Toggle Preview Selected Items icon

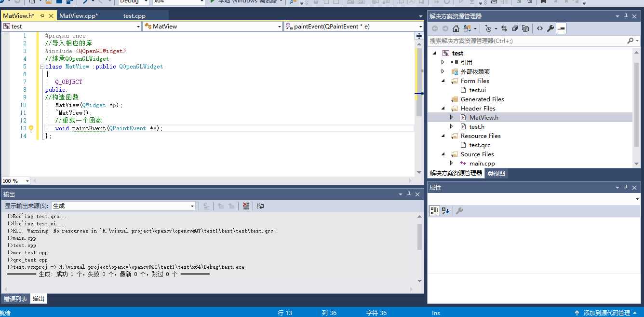[561, 28]
